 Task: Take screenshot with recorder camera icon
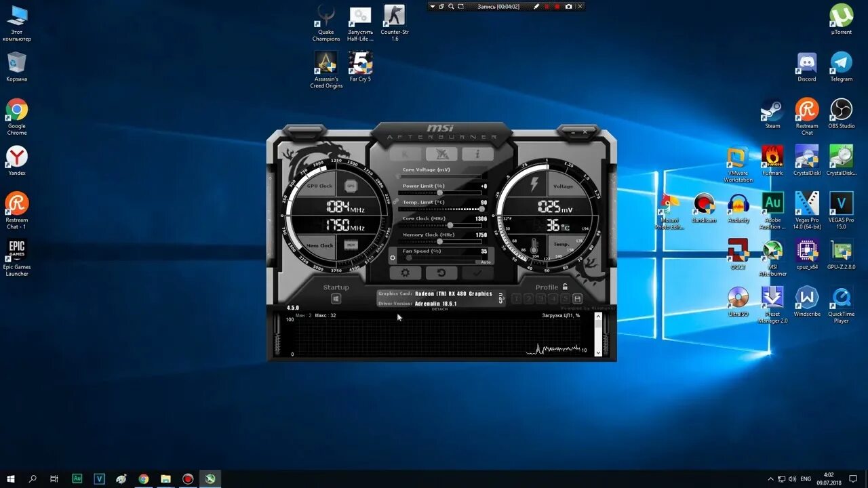(568, 6)
